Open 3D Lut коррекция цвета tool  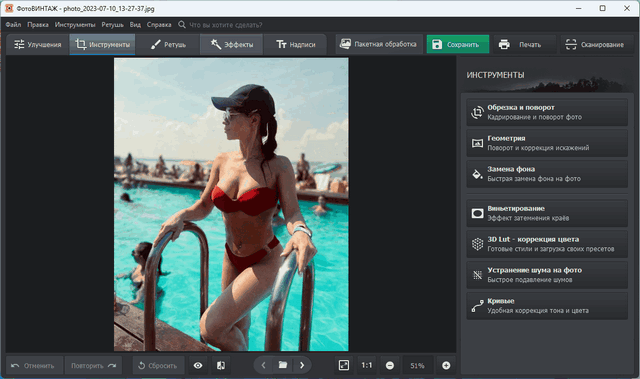click(x=547, y=244)
